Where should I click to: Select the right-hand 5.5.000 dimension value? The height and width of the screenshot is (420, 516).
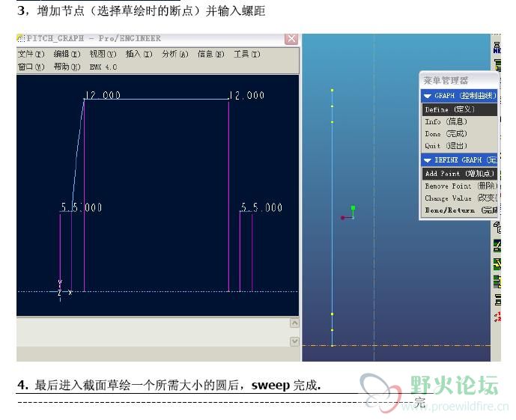(261, 207)
